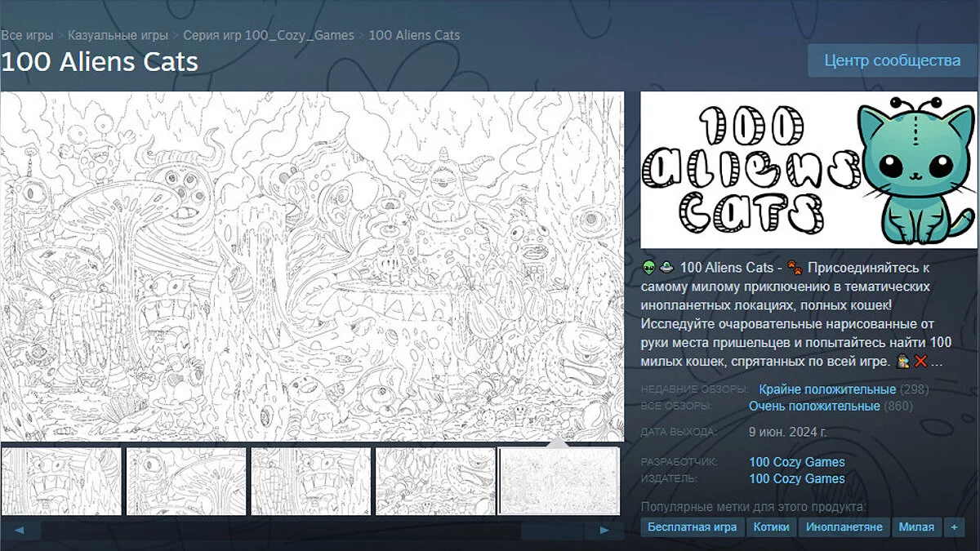
Task: Click the game header capsule image
Action: point(810,170)
